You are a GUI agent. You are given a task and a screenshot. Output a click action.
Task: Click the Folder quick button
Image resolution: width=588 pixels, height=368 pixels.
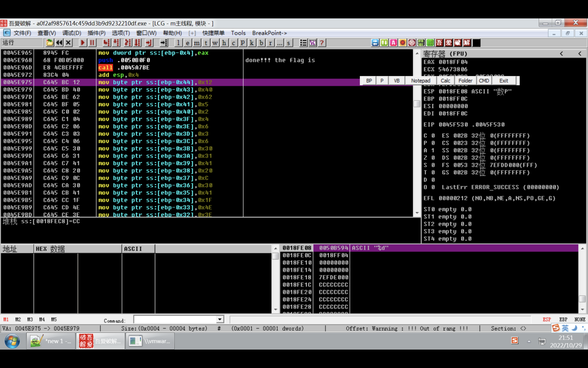pos(465,81)
